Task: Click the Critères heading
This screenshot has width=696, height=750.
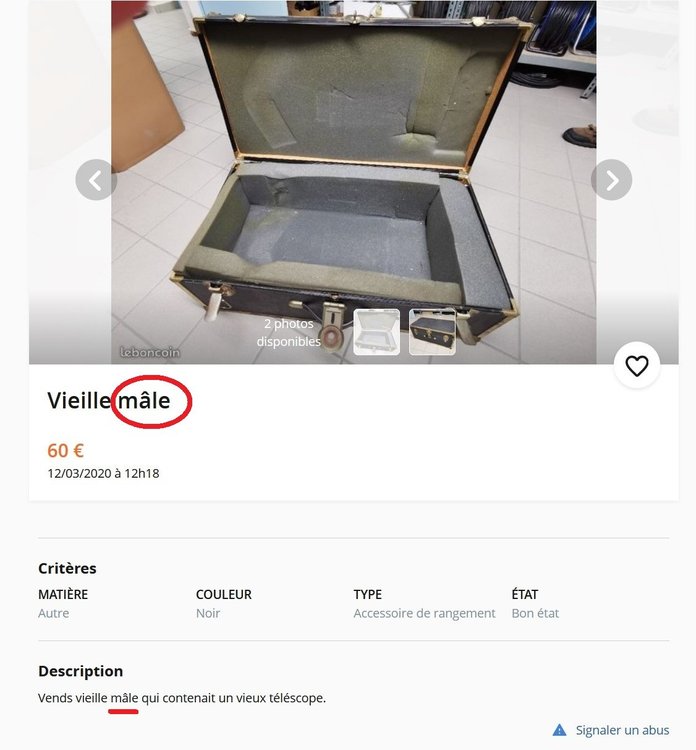Action: [67, 568]
